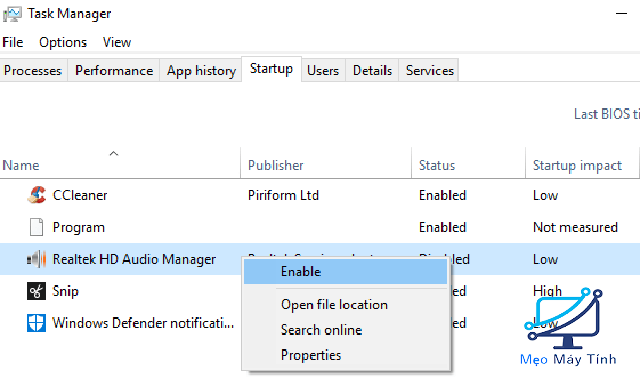
Task: Sort by the Publisher column header
Action: coord(326,165)
